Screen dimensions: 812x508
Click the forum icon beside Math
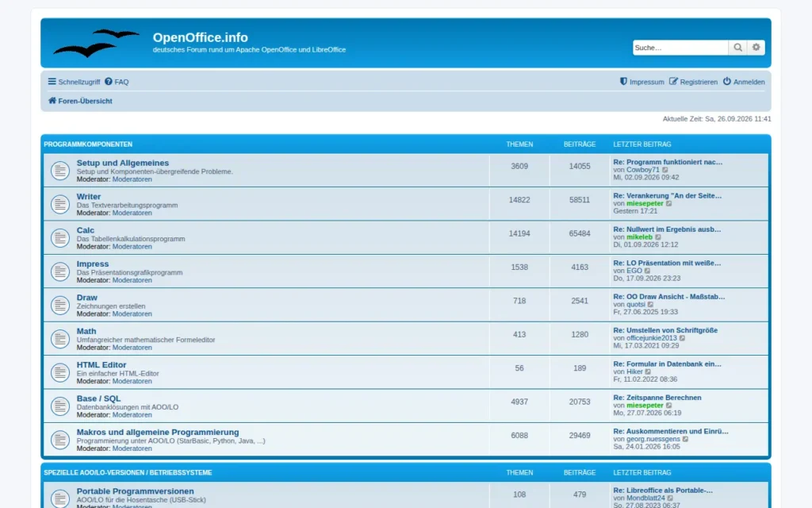point(60,339)
